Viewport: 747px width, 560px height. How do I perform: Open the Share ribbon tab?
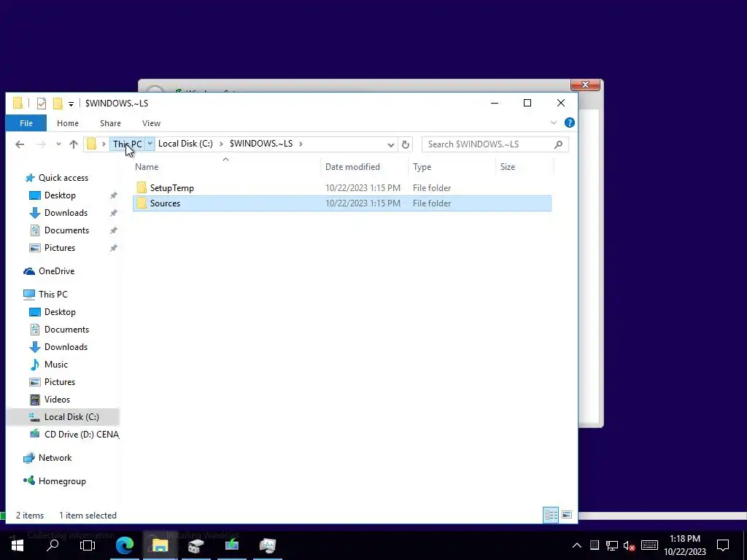pos(110,123)
